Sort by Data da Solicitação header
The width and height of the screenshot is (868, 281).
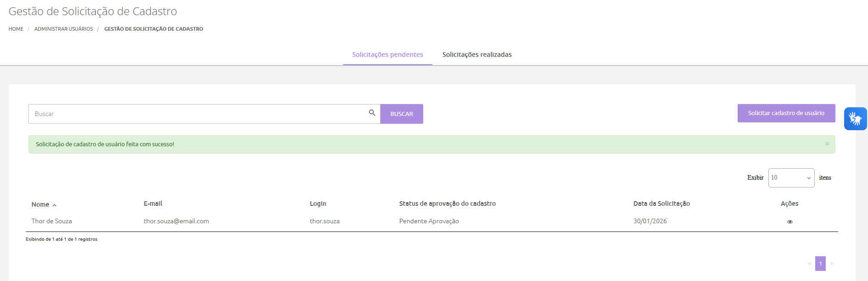(661, 204)
